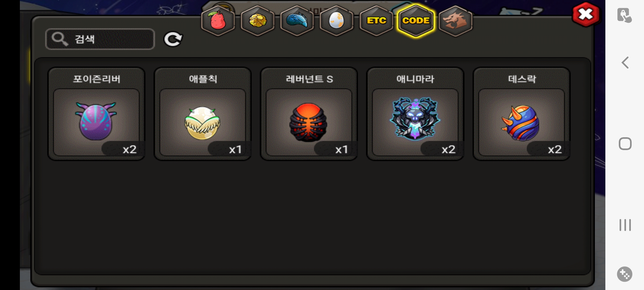Switch to the blue dragon scale tab
Screen dimensions: 644x290
point(297,21)
